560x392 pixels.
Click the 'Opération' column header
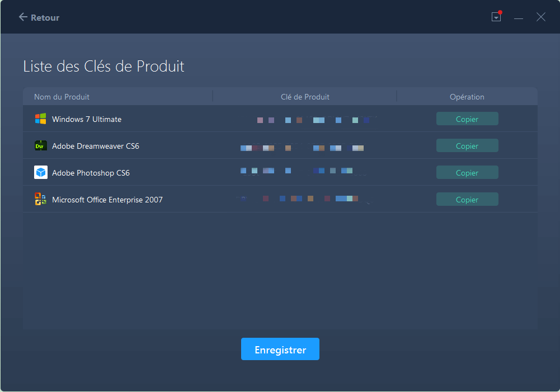click(467, 97)
